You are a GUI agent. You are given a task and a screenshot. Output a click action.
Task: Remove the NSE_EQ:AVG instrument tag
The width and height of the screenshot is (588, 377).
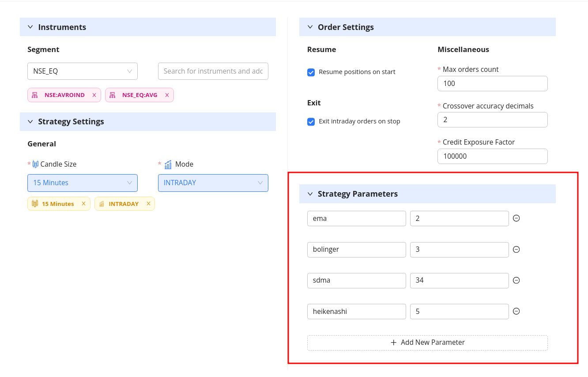pos(167,95)
